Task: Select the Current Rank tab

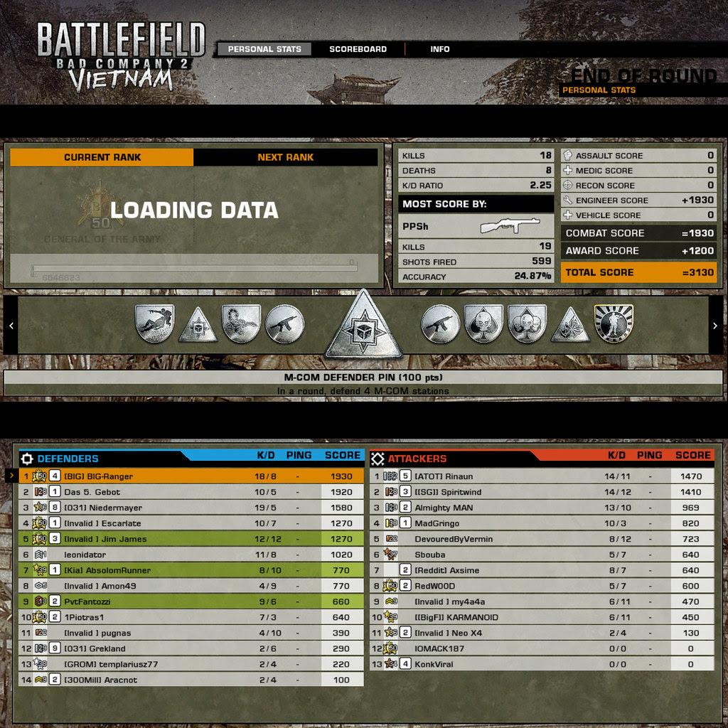Action: 102,157
